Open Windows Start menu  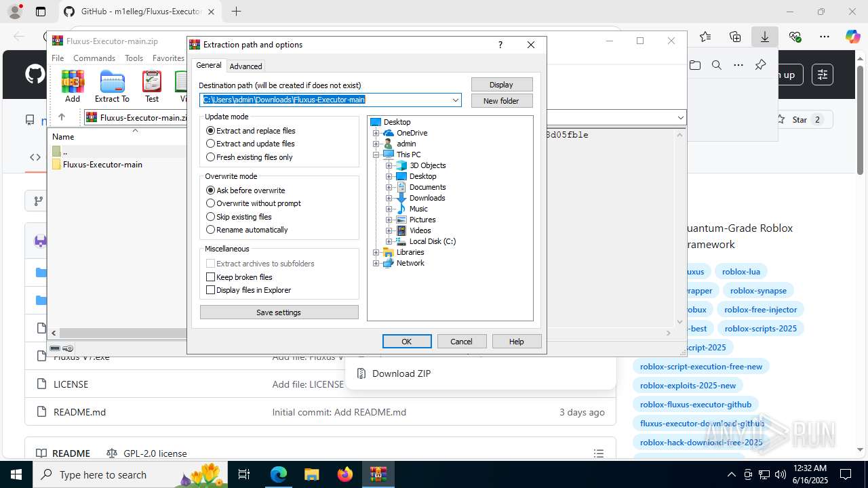point(16,474)
